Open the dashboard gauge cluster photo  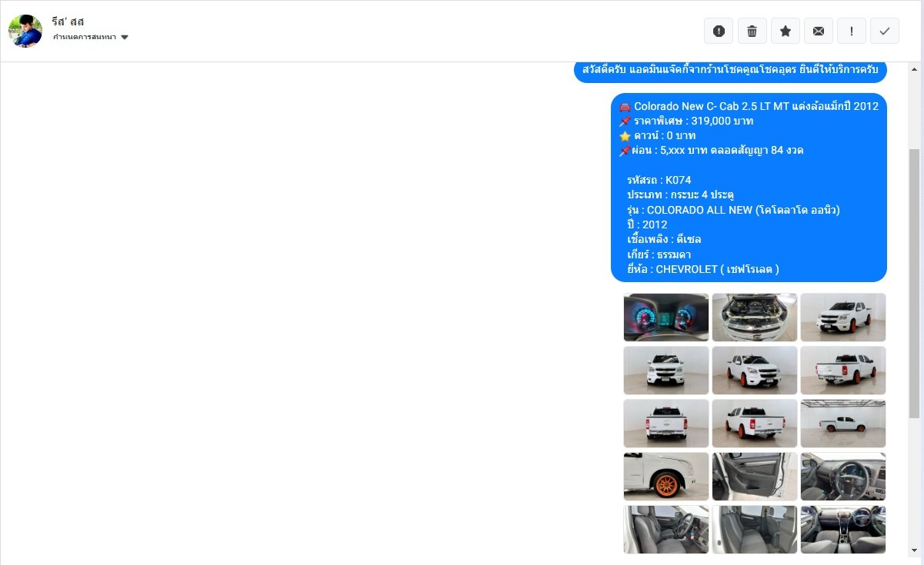(x=666, y=317)
